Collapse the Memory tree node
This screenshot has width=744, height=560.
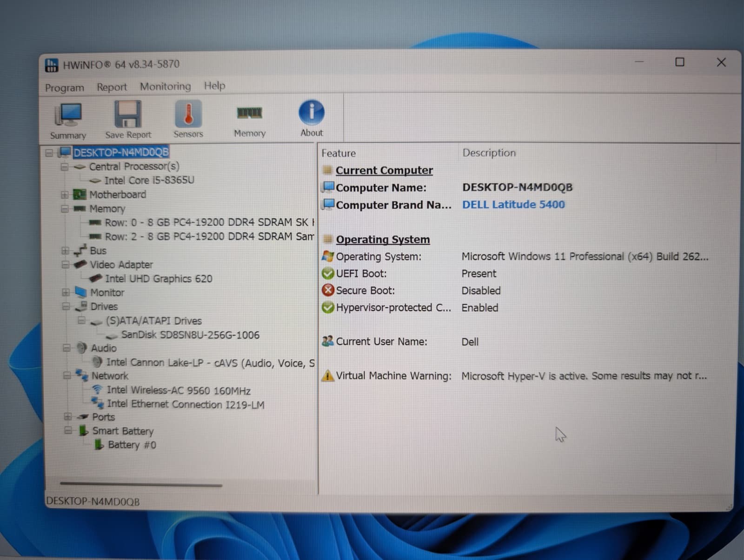point(65,208)
